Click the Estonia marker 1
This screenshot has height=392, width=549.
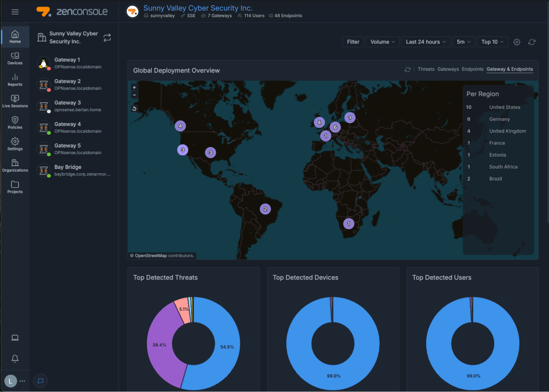pos(350,118)
